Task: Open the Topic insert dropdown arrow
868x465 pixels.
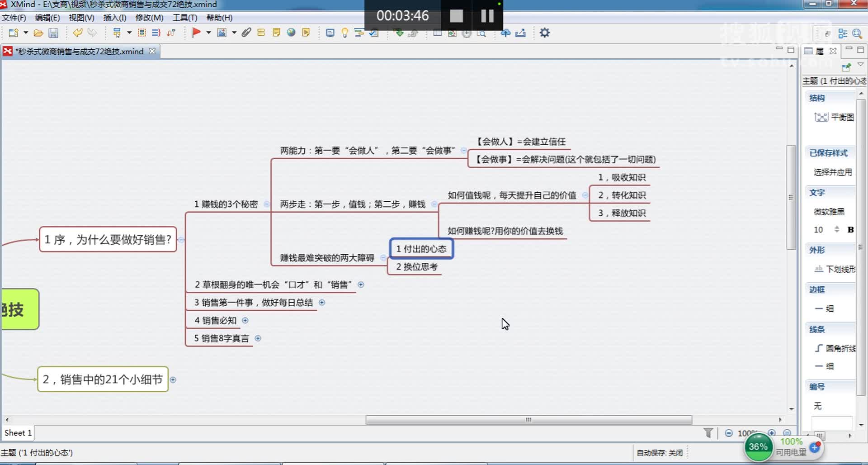Action: (129, 33)
